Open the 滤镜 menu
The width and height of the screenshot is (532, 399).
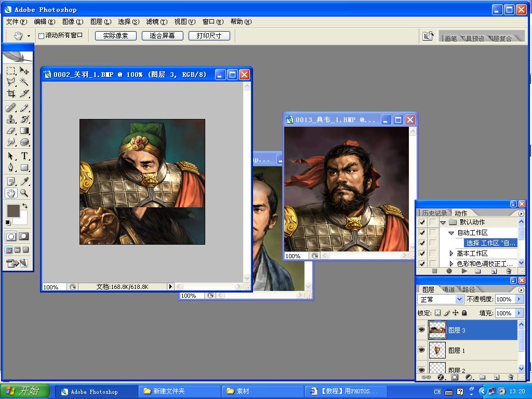coord(156,22)
